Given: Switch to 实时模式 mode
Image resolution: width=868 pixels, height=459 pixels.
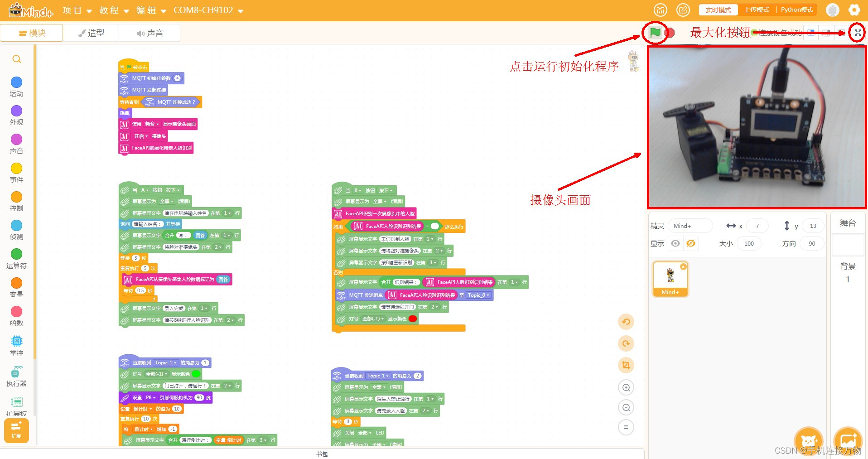Looking at the screenshot, I should click(x=718, y=10).
